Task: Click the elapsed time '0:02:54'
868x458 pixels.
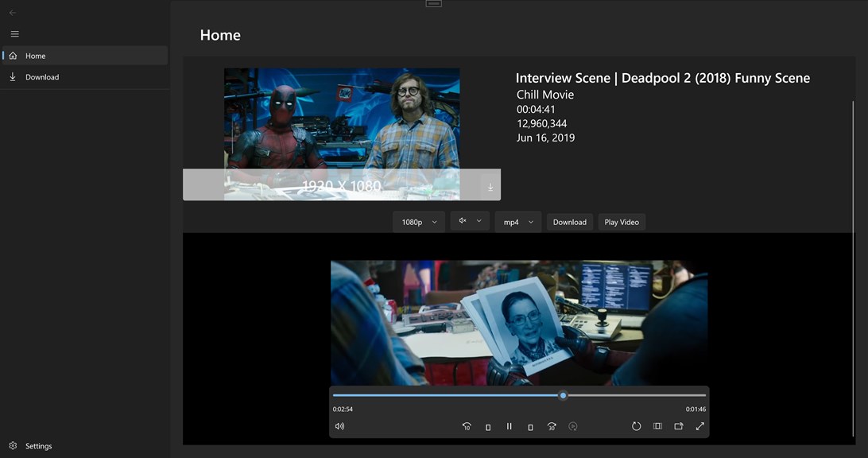Action: point(343,409)
